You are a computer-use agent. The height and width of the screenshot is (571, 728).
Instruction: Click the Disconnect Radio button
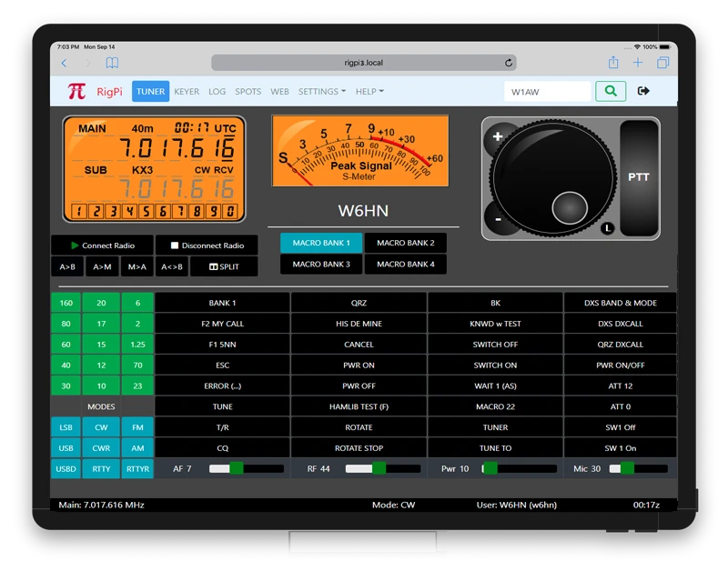[x=207, y=245]
